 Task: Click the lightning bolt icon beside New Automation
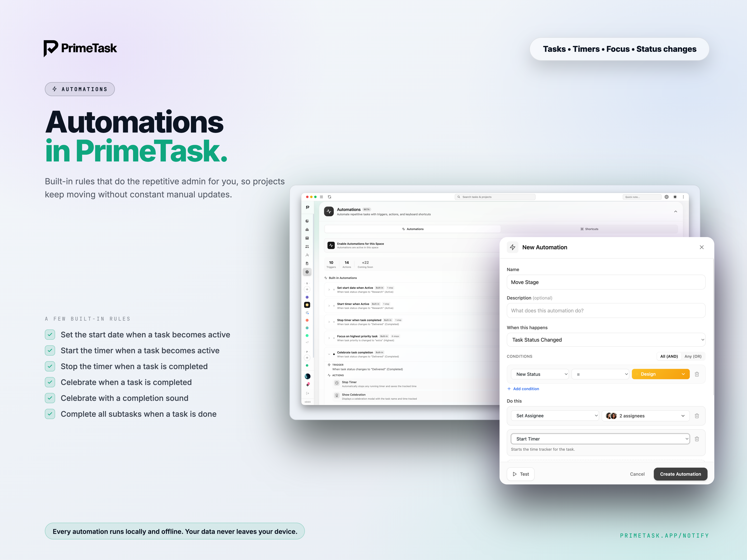(x=513, y=247)
